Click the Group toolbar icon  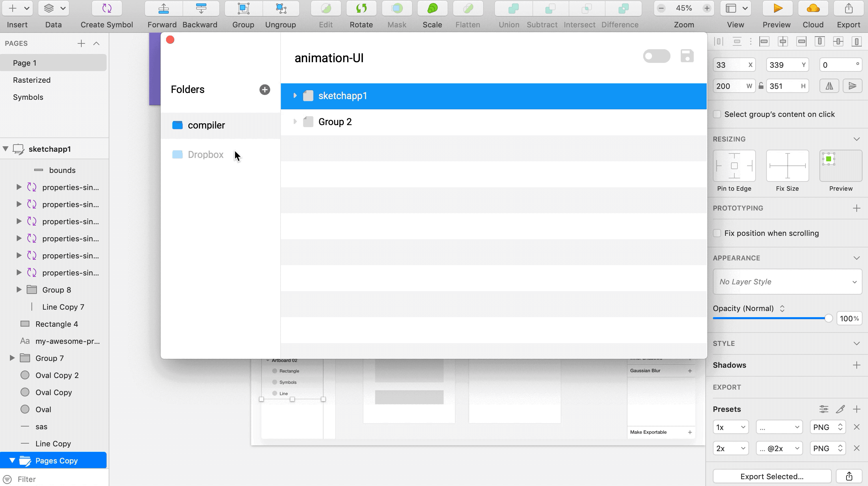pos(243,9)
